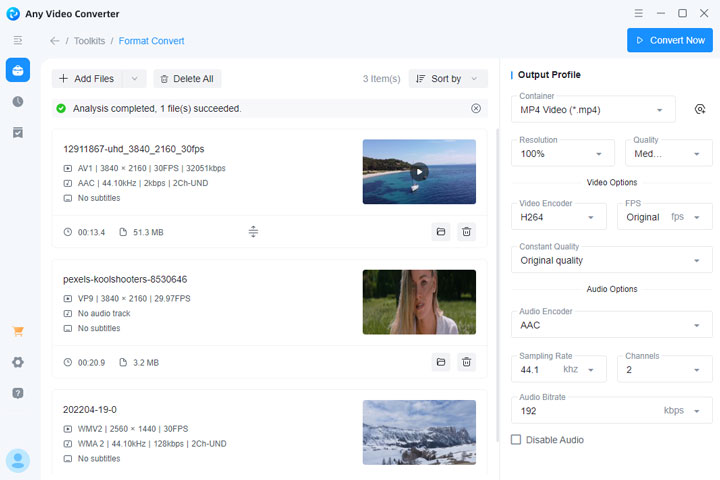Click the WMA 2 | 44.10kHz audio info line
720x480 pixels.
click(x=152, y=444)
